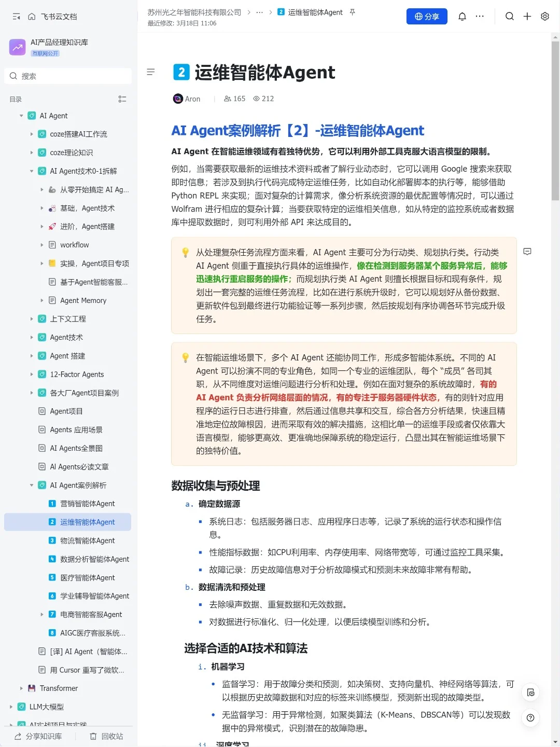View the 165 readers count icon

point(227,99)
